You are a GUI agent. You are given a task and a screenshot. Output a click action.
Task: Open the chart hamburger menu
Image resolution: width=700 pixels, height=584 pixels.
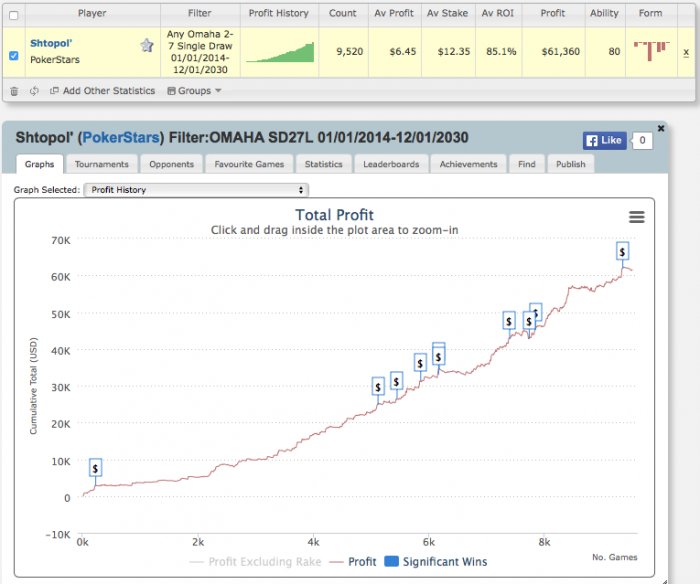click(636, 217)
